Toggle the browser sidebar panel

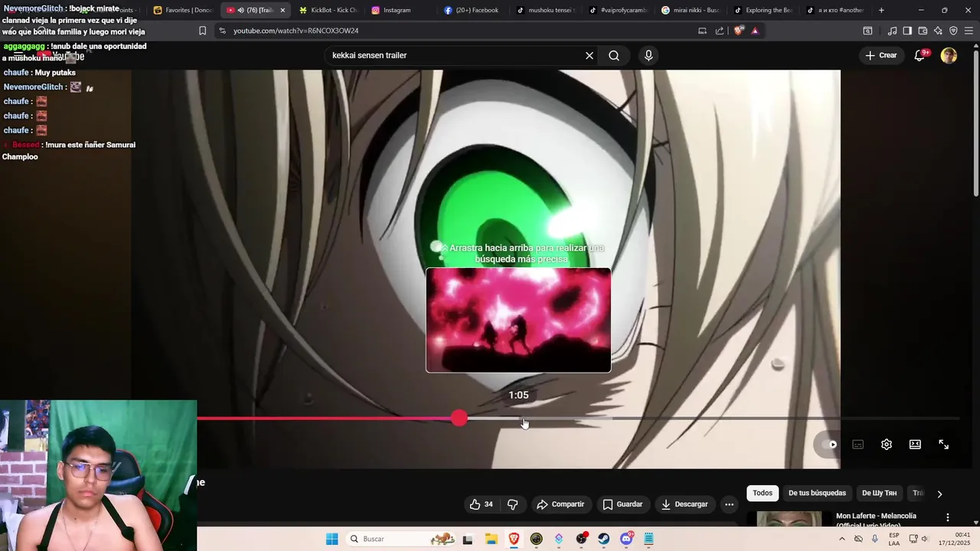(x=907, y=31)
